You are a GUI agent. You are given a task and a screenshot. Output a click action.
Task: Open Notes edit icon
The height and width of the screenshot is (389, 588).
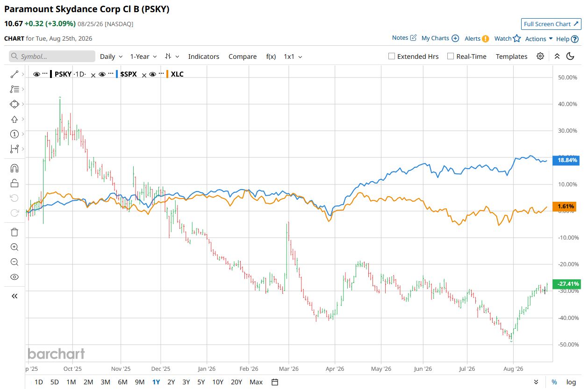(x=413, y=38)
